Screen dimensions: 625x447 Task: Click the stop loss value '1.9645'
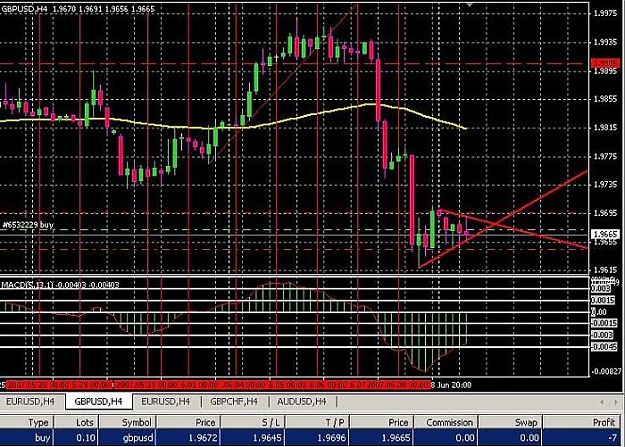253,438
